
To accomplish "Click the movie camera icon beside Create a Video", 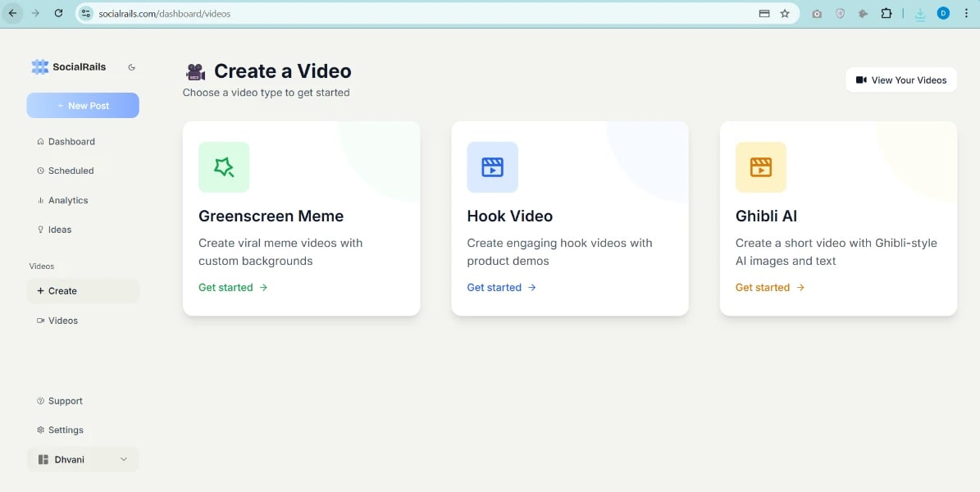I will (x=194, y=71).
